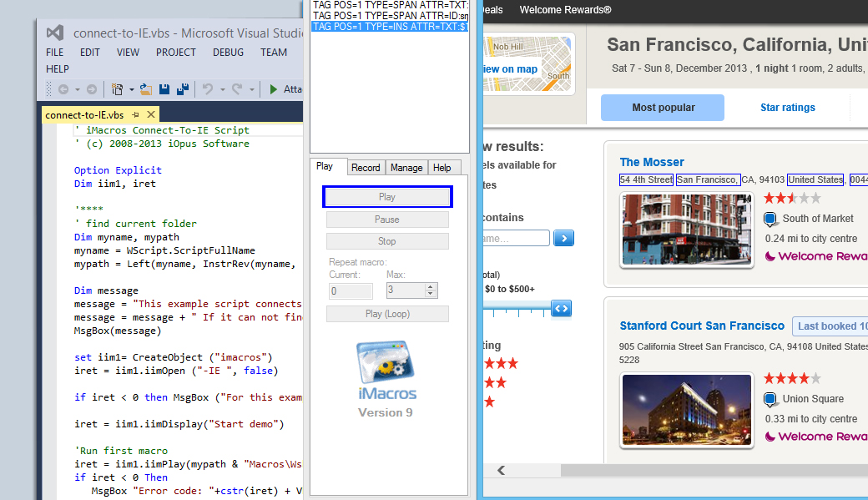
Task: Filter by two-star rating row
Action: (496, 382)
